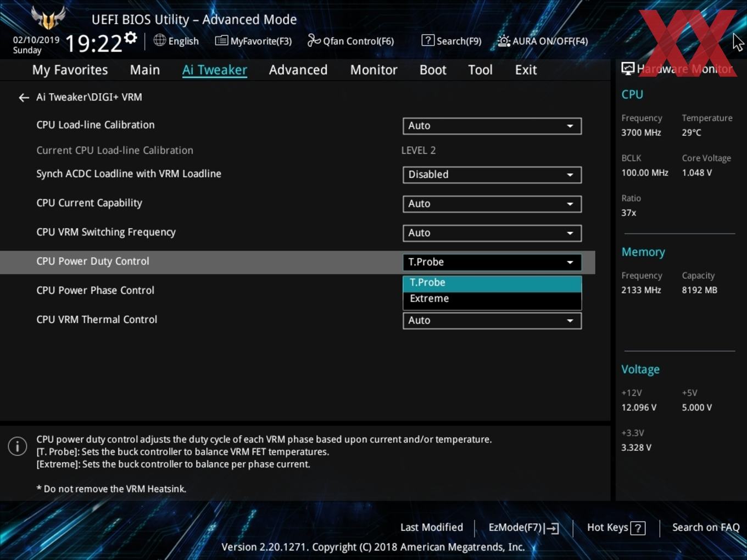
Task: Click the Hot Keys question mark icon
Action: point(638,528)
